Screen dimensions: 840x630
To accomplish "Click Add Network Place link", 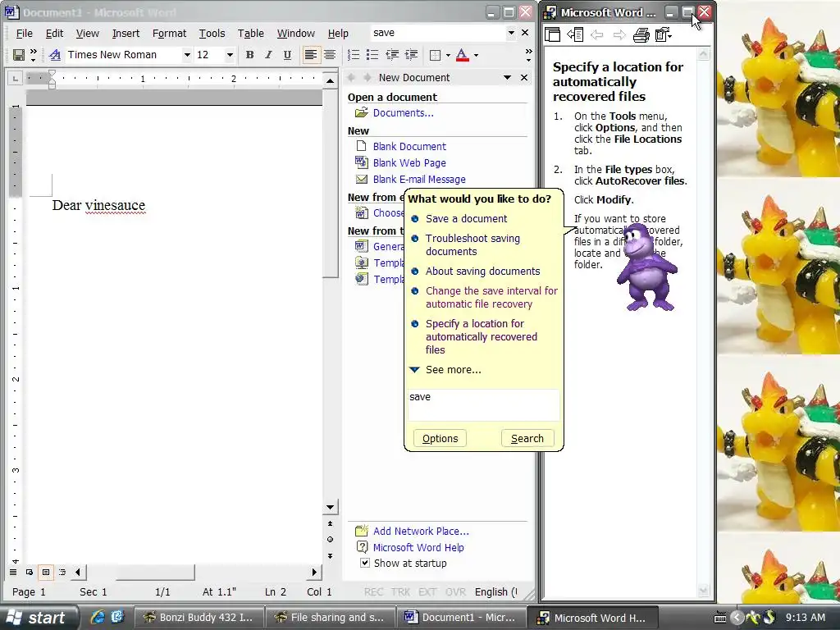I will pos(421,532).
